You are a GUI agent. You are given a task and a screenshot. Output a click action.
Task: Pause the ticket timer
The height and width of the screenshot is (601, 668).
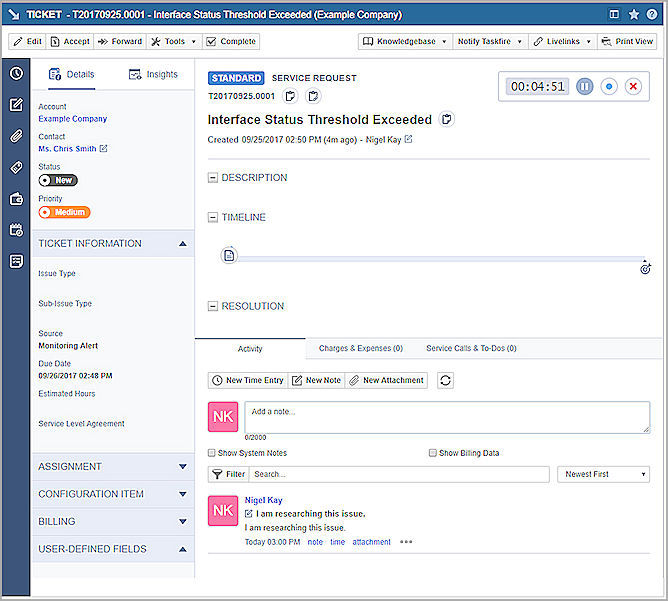[585, 87]
